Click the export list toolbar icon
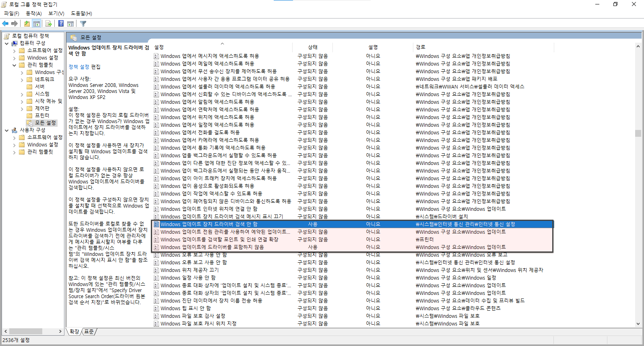The height and width of the screenshot is (346, 644). pos(48,23)
